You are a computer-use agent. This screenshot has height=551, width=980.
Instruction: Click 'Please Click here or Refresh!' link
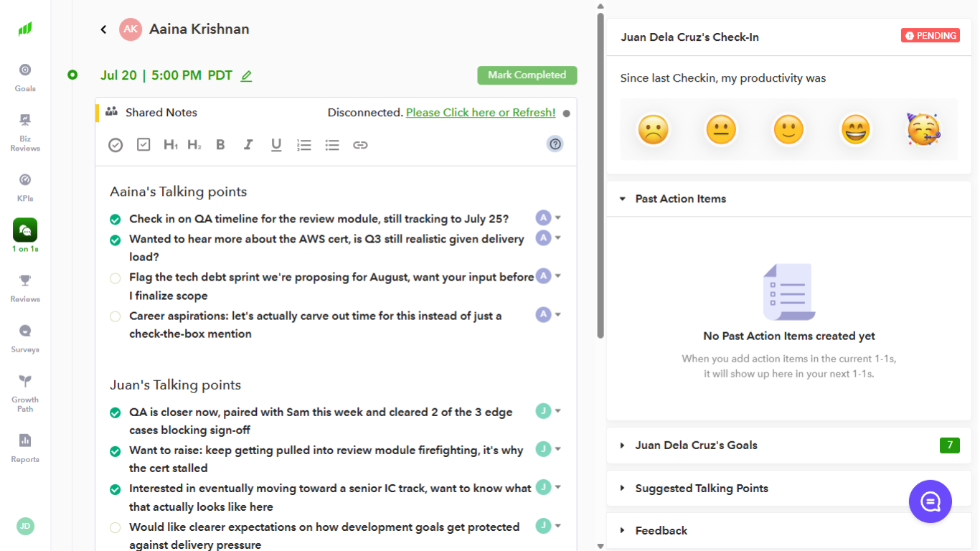pyautogui.click(x=481, y=113)
